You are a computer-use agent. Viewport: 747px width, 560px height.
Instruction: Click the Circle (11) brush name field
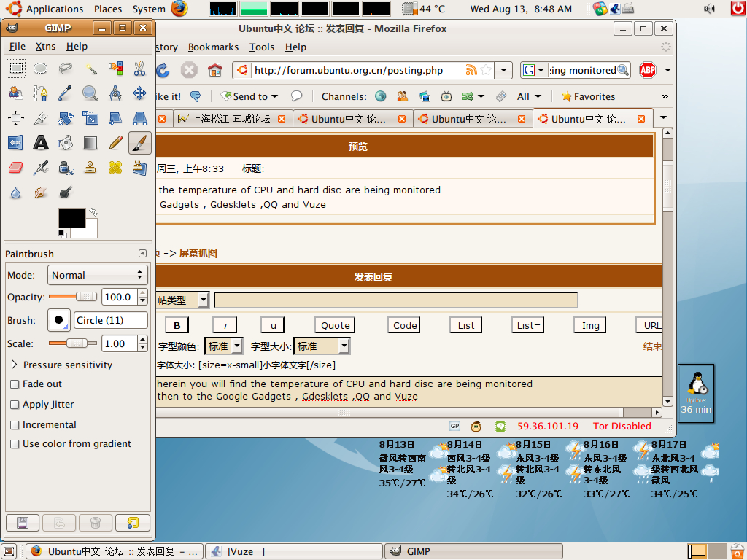(111, 320)
